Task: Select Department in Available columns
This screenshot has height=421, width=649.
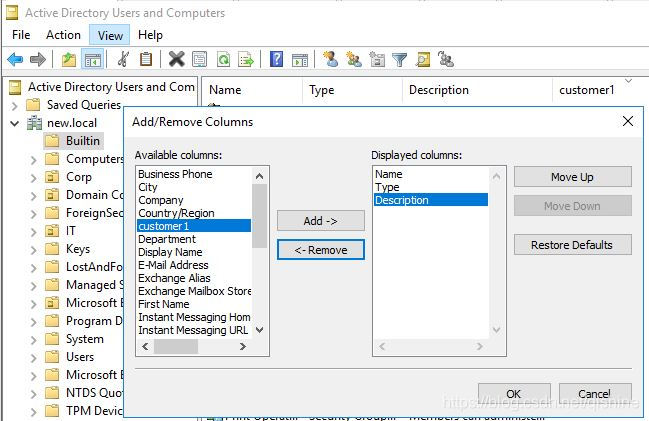Action: coord(194,239)
